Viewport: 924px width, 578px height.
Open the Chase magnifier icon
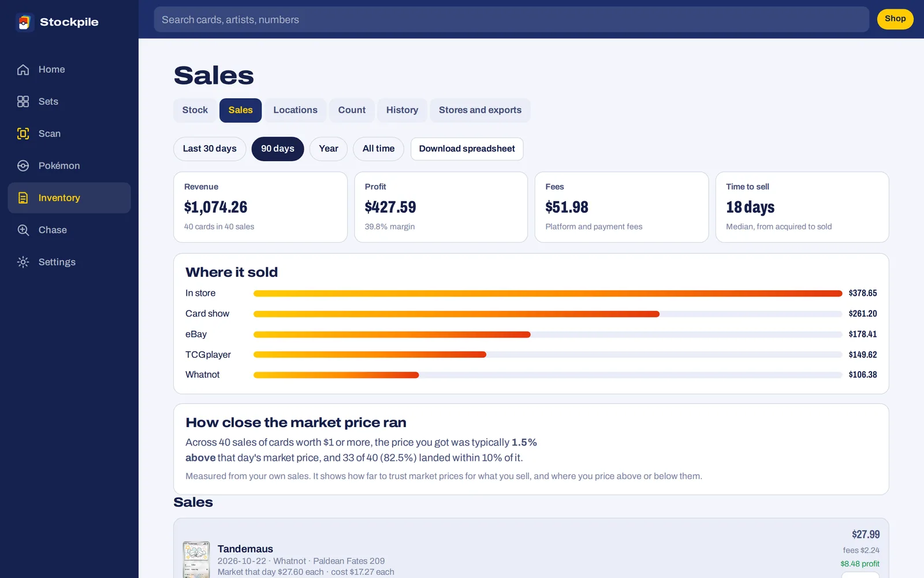point(23,230)
